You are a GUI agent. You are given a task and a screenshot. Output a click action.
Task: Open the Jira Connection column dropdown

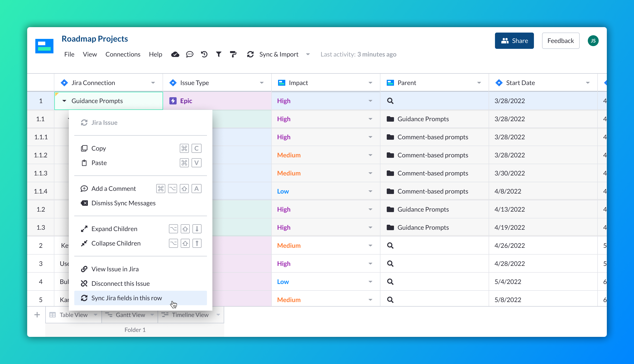[x=153, y=83]
